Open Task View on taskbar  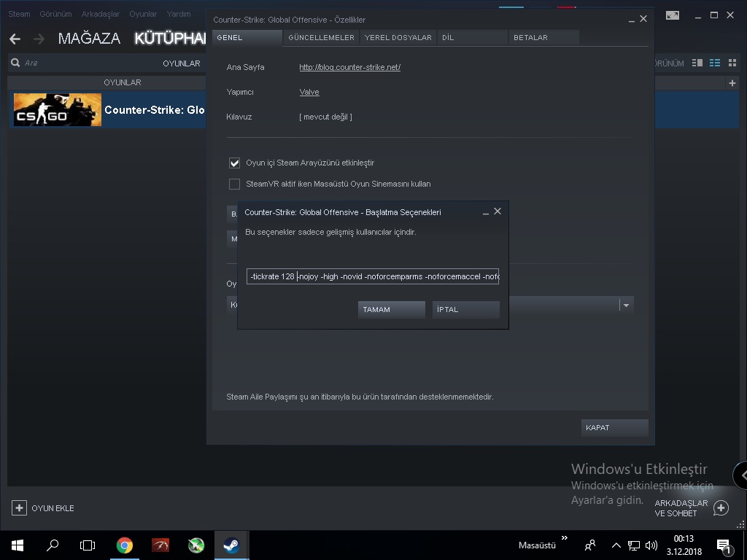coord(88,545)
